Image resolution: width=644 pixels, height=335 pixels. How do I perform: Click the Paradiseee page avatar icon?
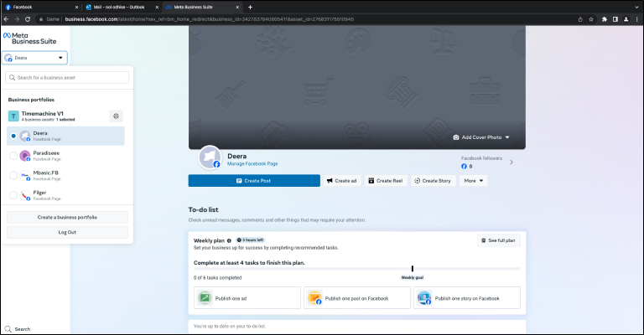click(25, 156)
